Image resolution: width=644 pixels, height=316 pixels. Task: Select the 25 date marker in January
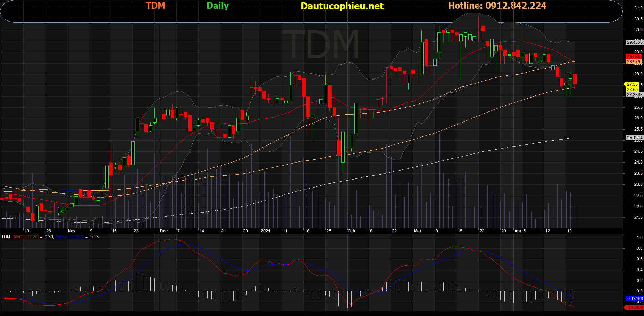pos(328,231)
